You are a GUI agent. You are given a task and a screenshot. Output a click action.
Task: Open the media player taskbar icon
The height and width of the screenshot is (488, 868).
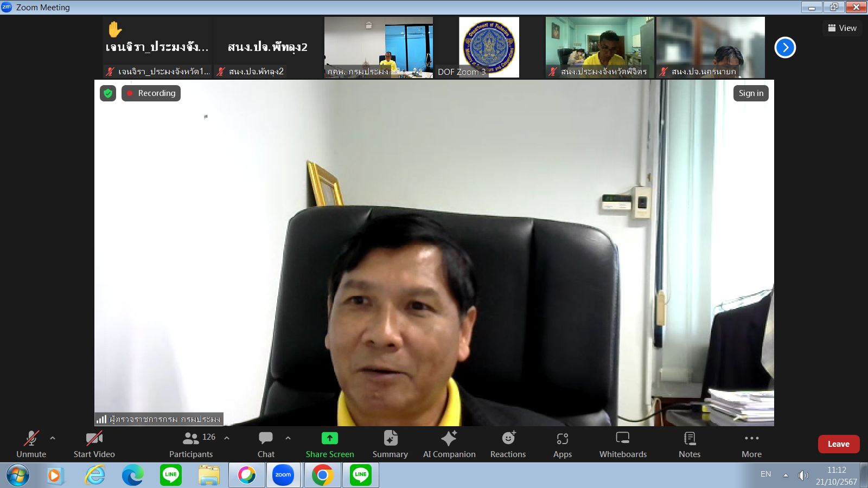tap(55, 476)
